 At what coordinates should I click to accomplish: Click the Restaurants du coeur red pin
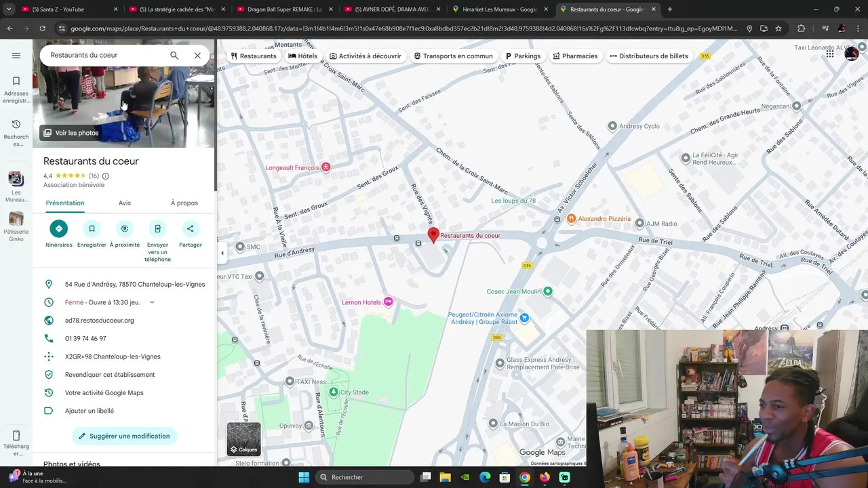pyautogui.click(x=433, y=235)
